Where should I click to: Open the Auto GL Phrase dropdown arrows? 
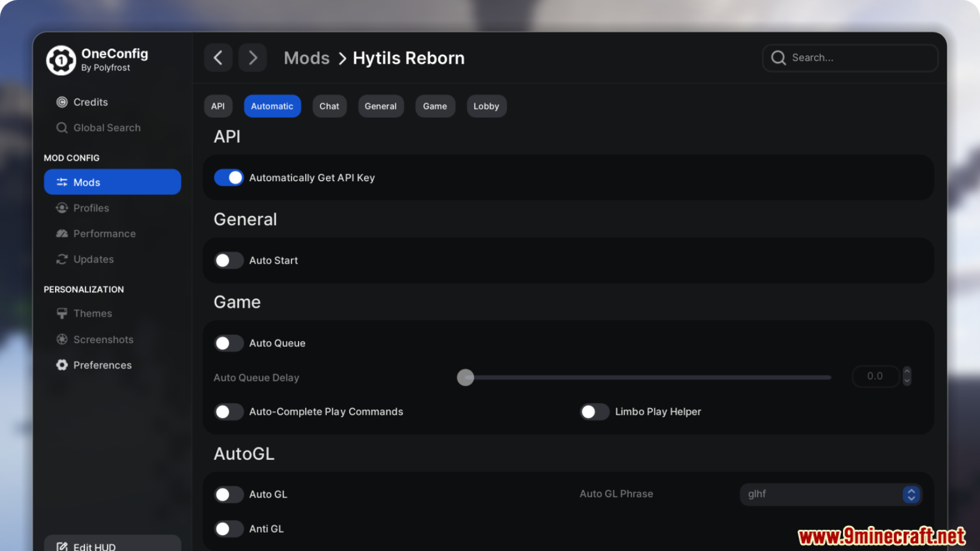[x=911, y=494]
